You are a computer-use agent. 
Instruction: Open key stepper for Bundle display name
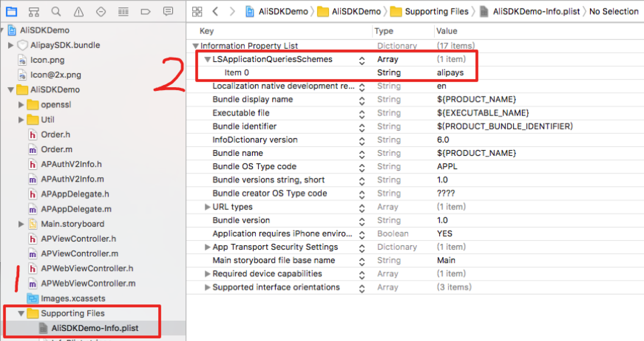362,100
